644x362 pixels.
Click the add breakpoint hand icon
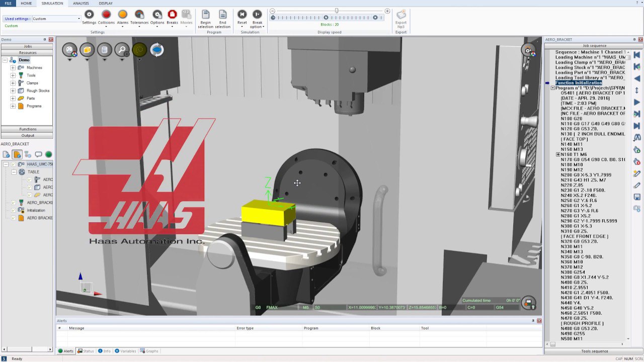[637, 150]
